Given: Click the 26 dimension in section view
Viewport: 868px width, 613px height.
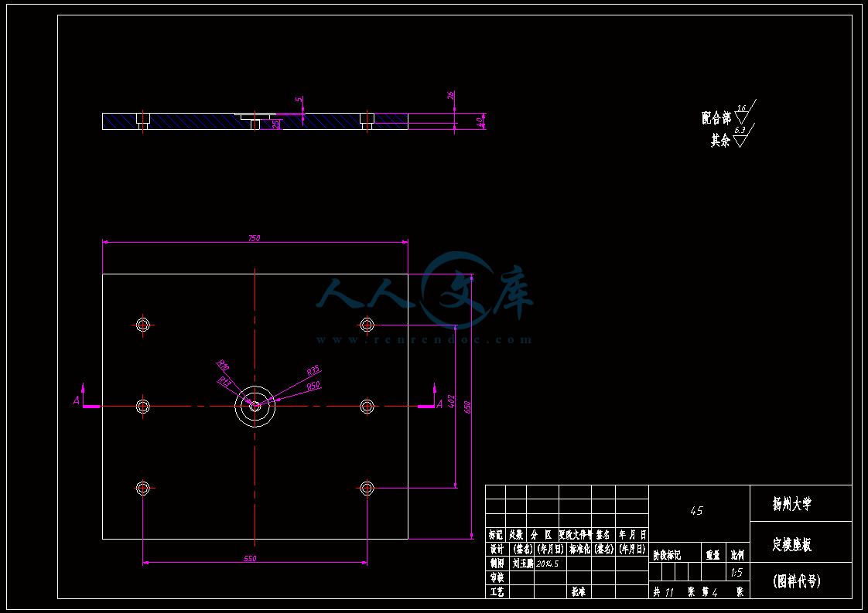Looking at the screenshot, I should [x=450, y=95].
